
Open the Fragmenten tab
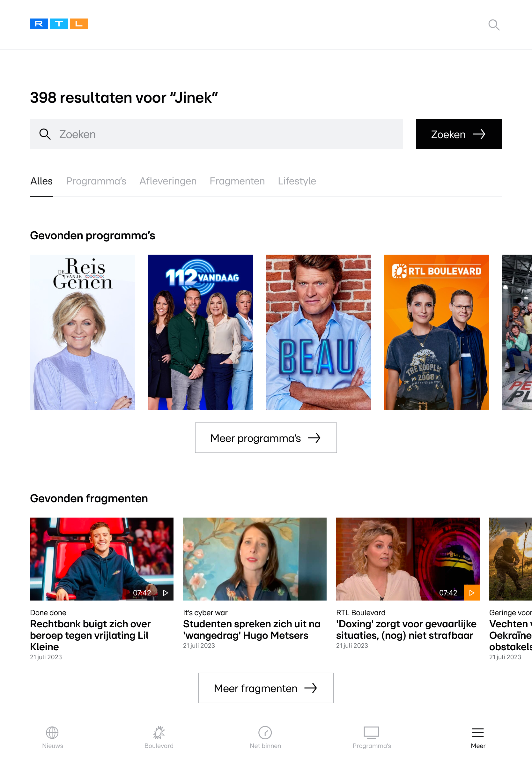point(237,181)
